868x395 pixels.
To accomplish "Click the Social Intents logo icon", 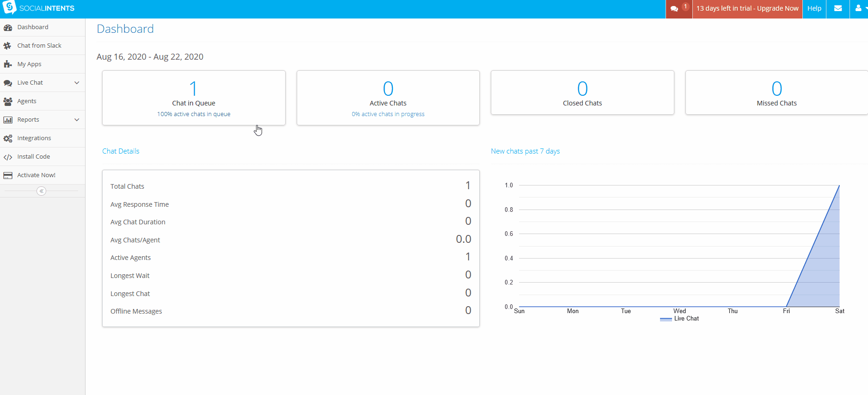I will tap(9, 7).
